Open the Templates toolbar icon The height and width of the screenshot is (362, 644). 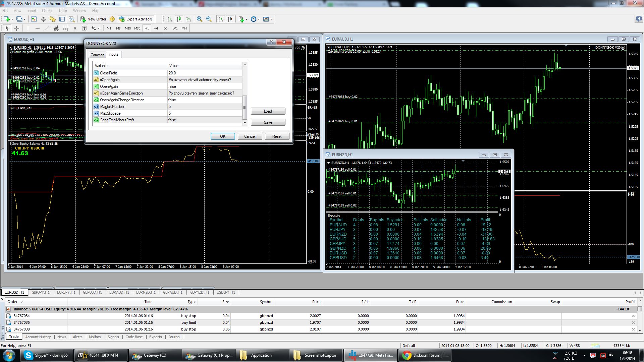266,19
